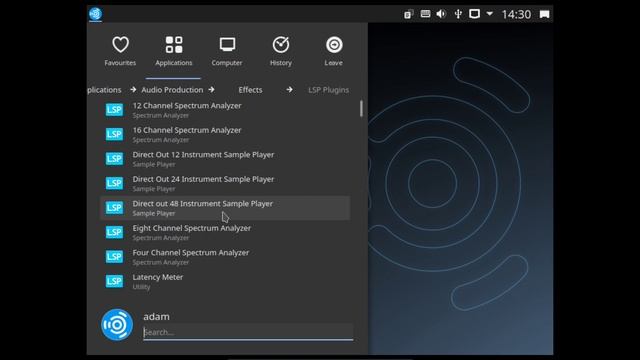Screen dimensions: 640x360
Task: Navigate to Audio Production breadcrumb
Action: (x=172, y=90)
